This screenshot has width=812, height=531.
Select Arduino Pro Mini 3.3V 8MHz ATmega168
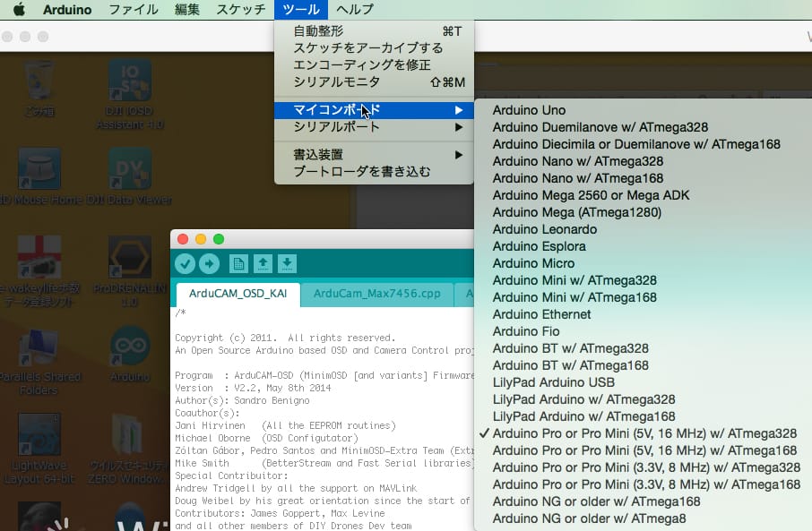646,484
